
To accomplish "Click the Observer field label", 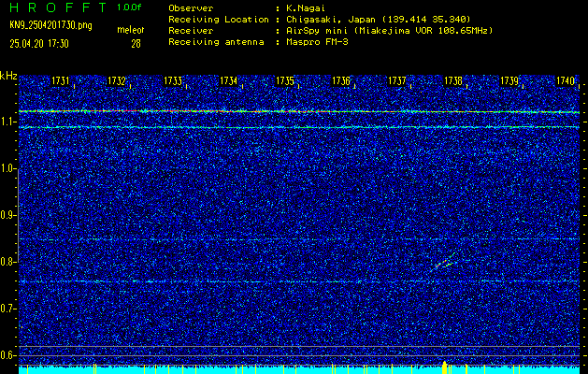I will pyautogui.click(x=191, y=8).
